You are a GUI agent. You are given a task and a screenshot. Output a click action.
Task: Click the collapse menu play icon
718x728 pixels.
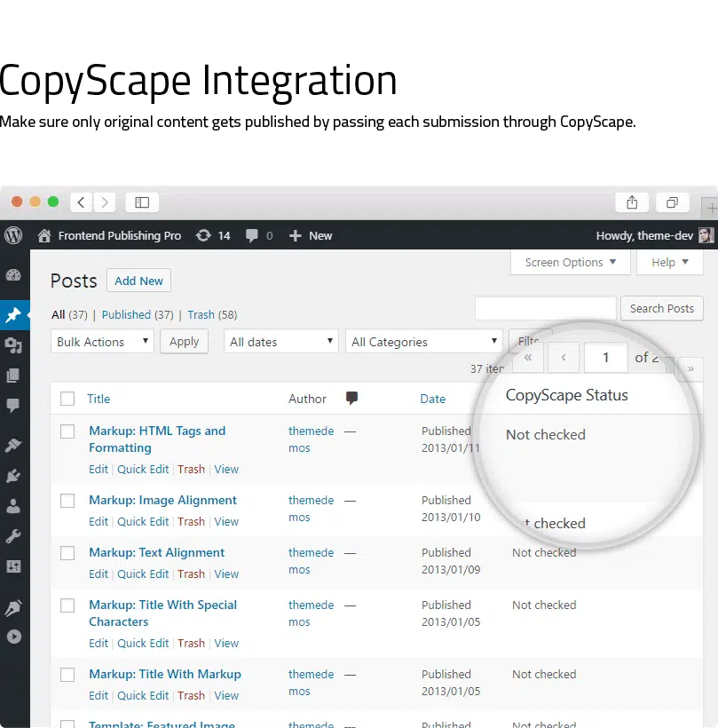14,637
